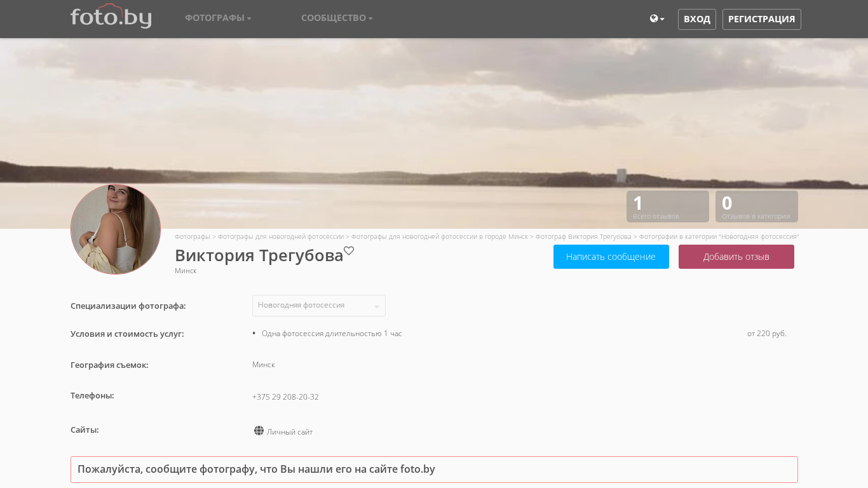Open the Новогодняя фотосессия specialization dropdown

[x=318, y=306]
